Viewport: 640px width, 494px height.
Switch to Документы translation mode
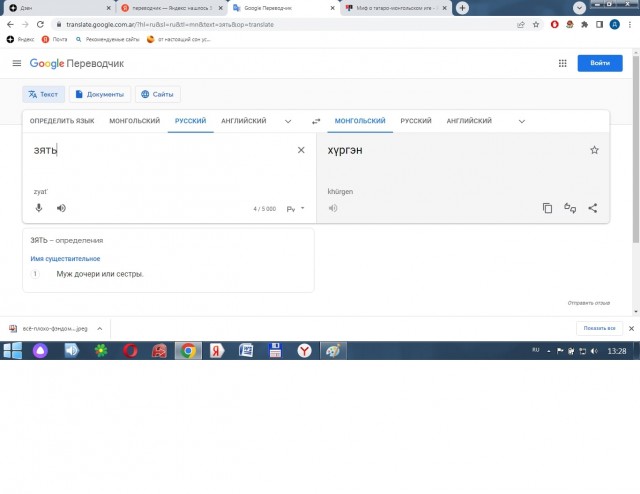pyautogui.click(x=100, y=94)
